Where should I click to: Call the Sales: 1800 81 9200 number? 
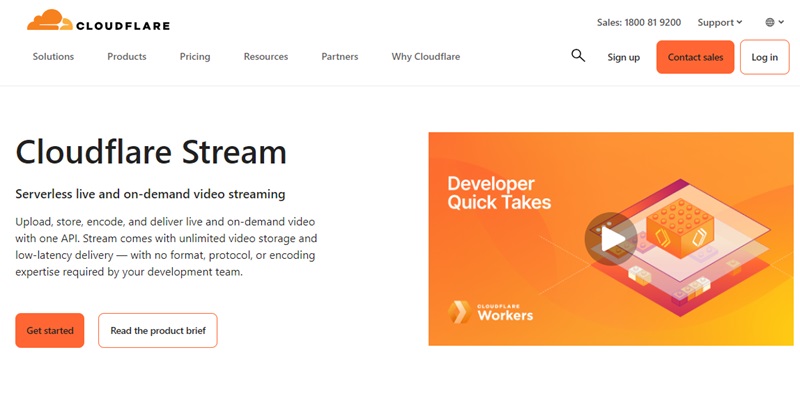(x=639, y=22)
